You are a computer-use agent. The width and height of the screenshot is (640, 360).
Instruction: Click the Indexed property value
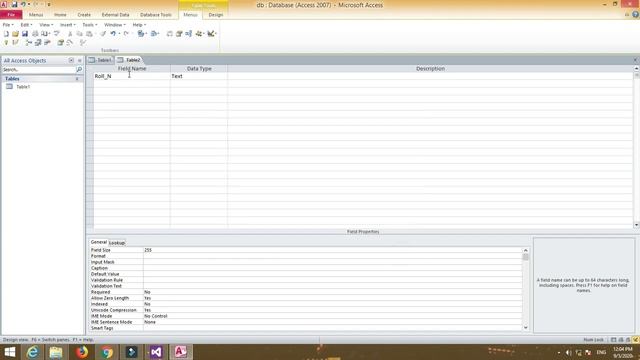[332, 304]
